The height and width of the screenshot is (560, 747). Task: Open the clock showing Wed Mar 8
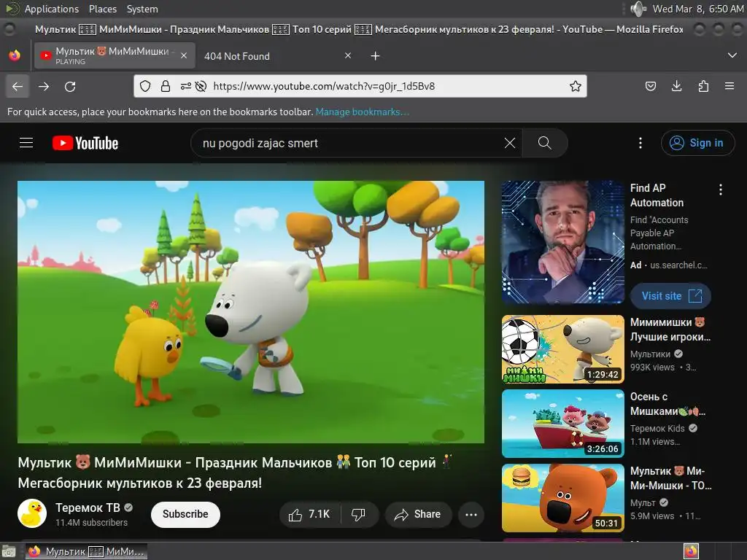tap(697, 9)
